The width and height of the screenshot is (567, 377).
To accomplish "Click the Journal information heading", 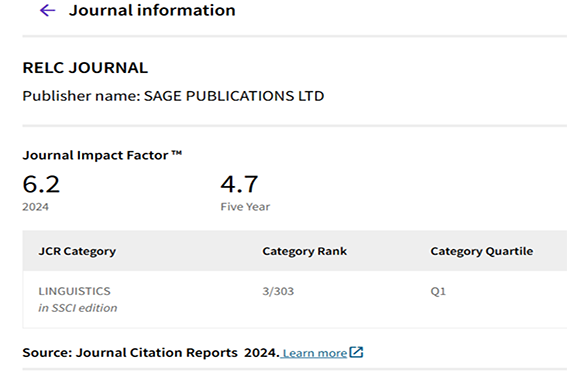I will point(152,10).
